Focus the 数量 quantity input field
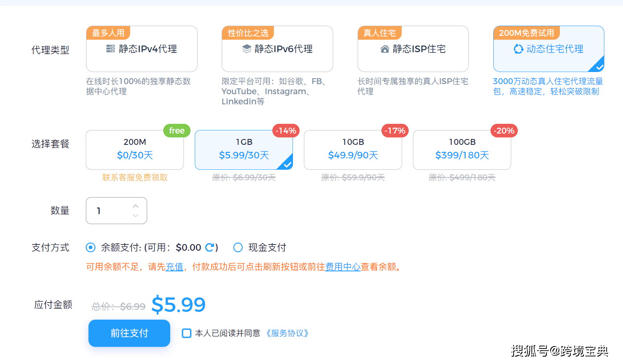The height and width of the screenshot is (364, 623). click(x=116, y=211)
